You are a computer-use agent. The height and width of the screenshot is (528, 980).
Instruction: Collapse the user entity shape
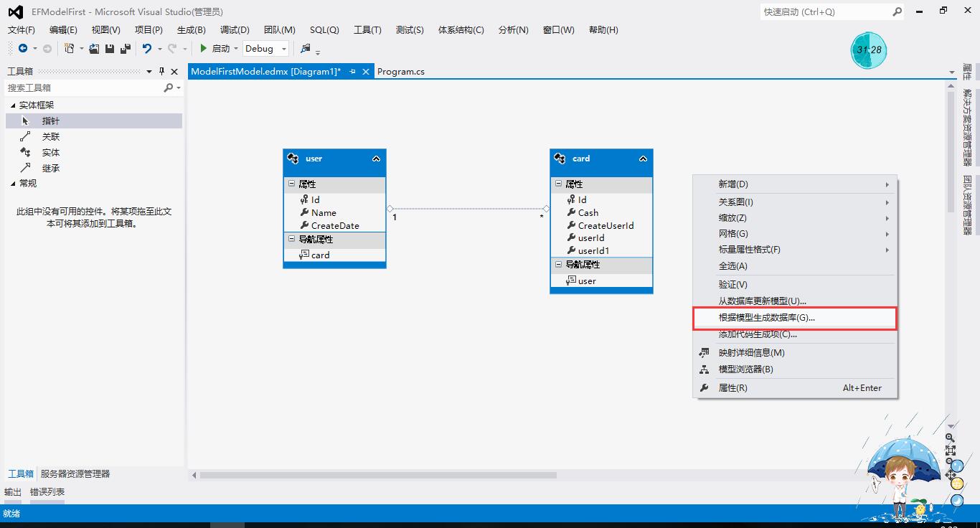(x=376, y=159)
